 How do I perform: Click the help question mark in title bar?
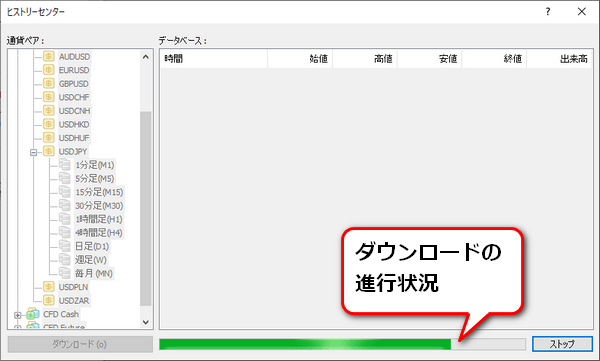tap(548, 11)
